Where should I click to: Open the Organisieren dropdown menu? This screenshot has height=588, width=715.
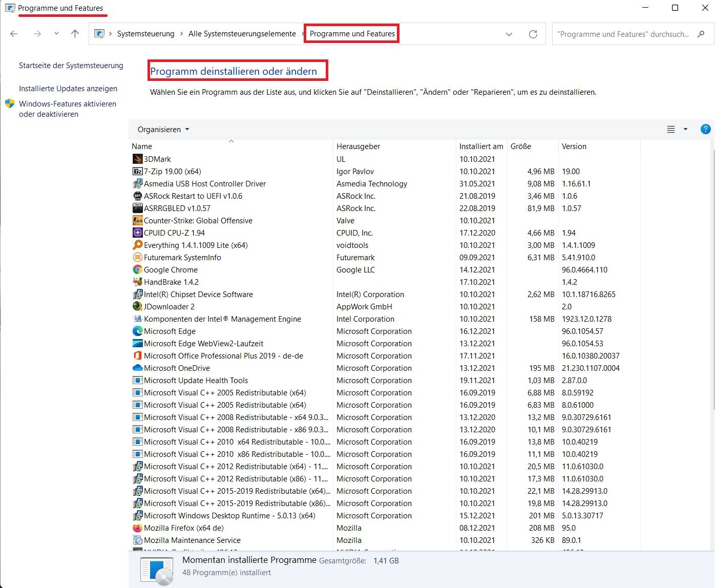tap(163, 130)
